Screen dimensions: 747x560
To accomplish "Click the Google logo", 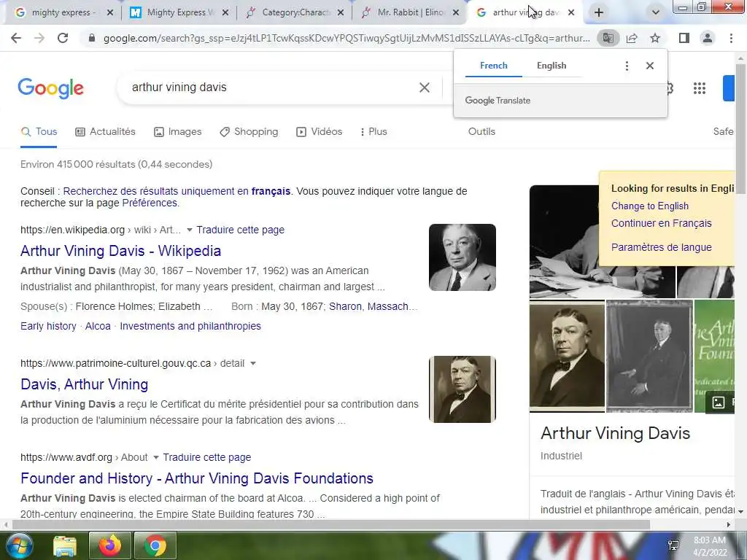I will pos(50,88).
